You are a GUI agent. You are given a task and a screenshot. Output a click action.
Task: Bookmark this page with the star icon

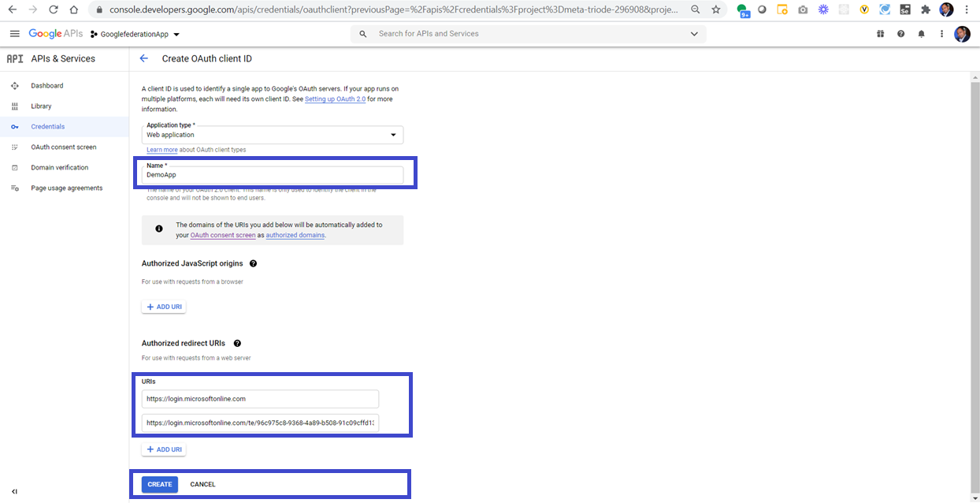pos(715,9)
